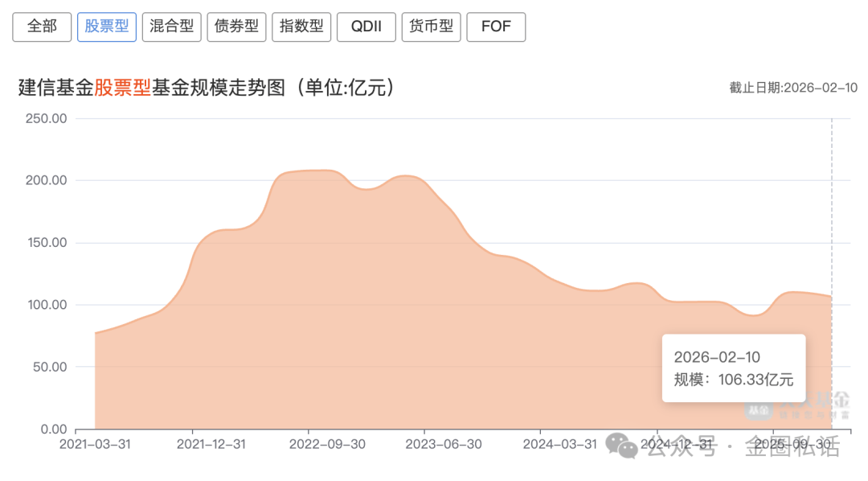The width and height of the screenshot is (868, 481).
Task: Pick the 2024-03-31 date axis label
Action: pyautogui.click(x=559, y=445)
